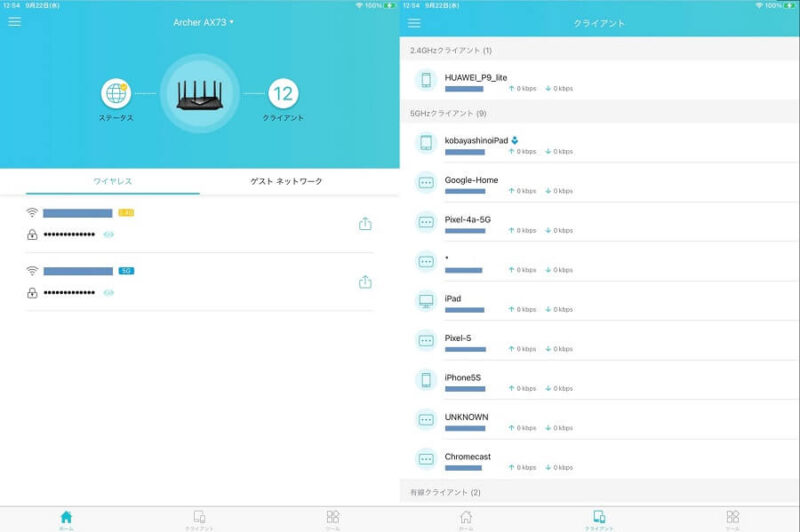The height and width of the screenshot is (532, 800).
Task: Click owner badge icon next to kobayashinoiPad
Action: pos(515,140)
